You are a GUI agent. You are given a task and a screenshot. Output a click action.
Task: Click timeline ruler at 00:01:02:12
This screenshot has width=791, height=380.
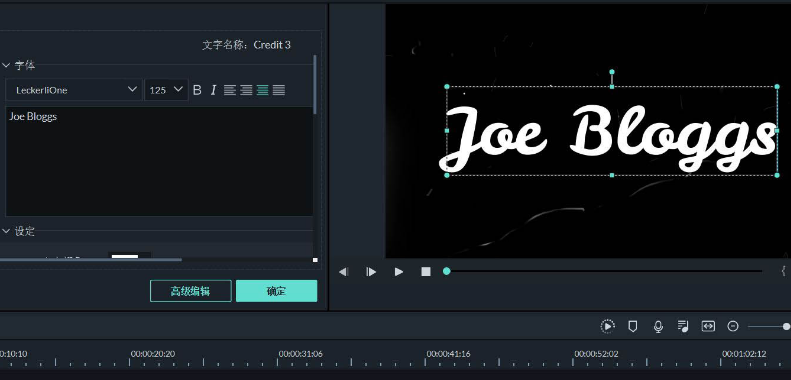[x=744, y=354]
